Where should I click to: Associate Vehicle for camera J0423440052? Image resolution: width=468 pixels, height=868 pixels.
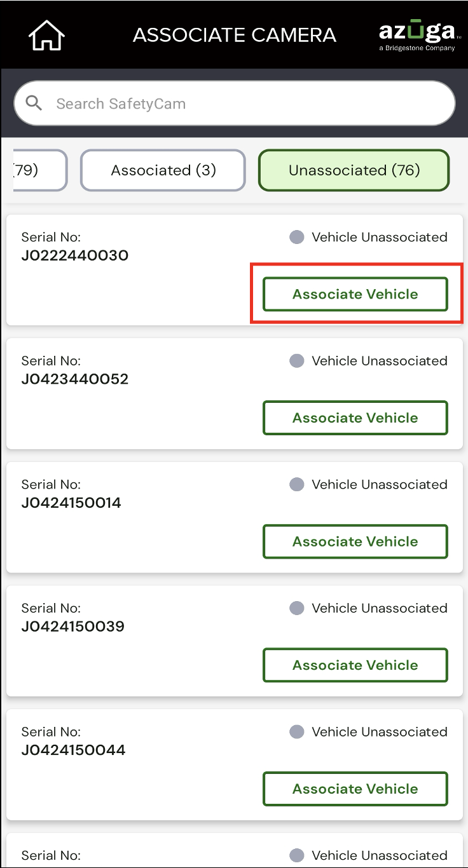click(355, 418)
